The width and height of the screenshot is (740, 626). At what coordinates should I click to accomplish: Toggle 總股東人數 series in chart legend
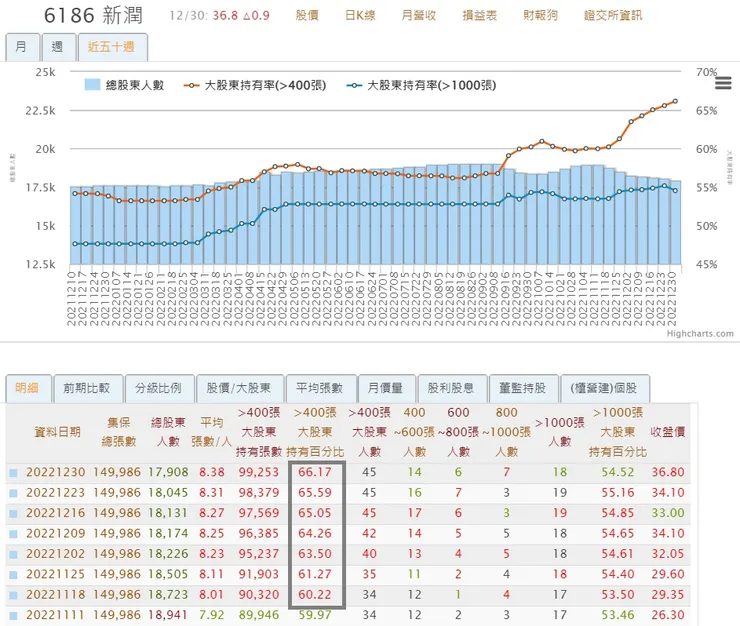[124, 85]
